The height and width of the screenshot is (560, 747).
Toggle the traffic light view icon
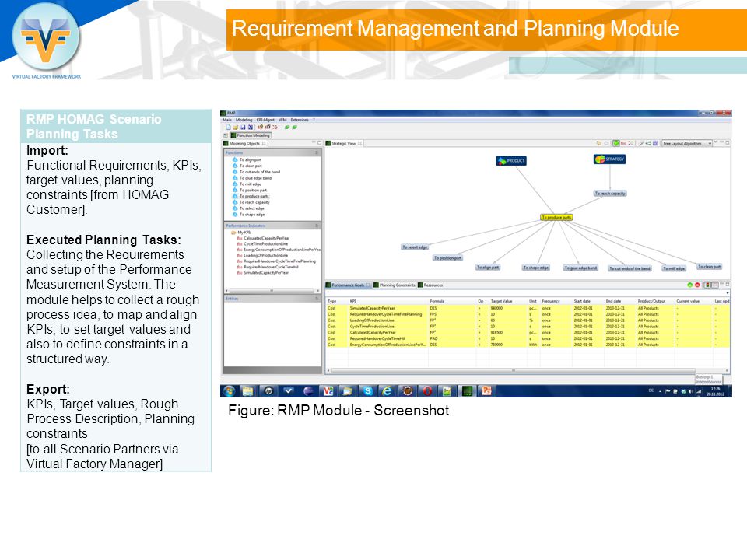coord(707,285)
